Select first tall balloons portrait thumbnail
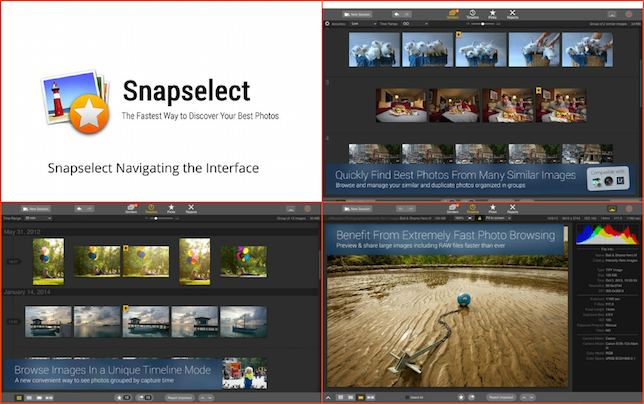Screen dimensions: 644x404 pos(48,261)
